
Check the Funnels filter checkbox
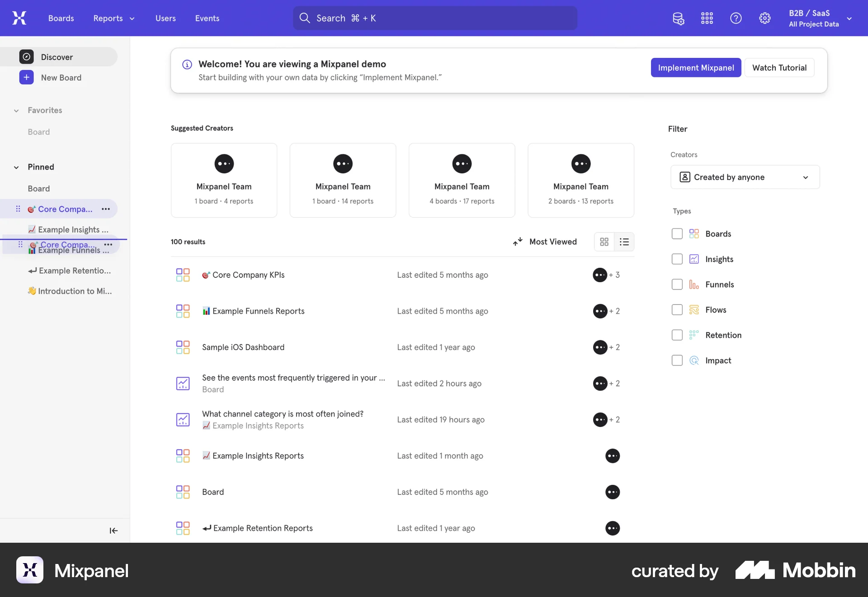click(677, 284)
